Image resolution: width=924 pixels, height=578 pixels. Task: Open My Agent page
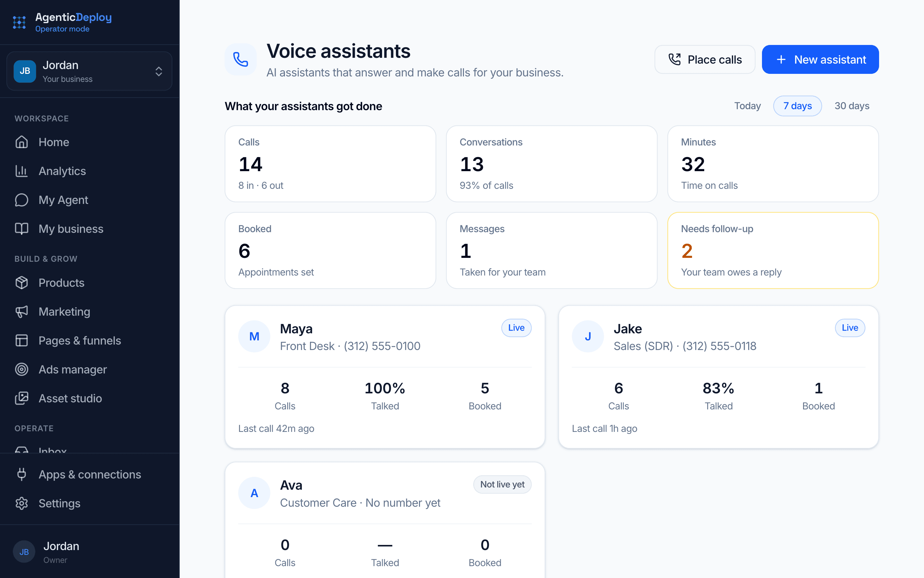pyautogui.click(x=90, y=200)
